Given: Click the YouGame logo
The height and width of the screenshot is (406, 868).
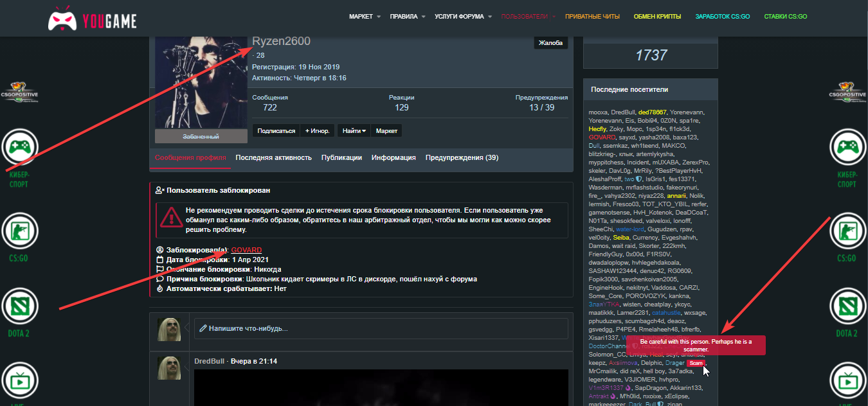Looking at the screenshot, I should point(92,19).
